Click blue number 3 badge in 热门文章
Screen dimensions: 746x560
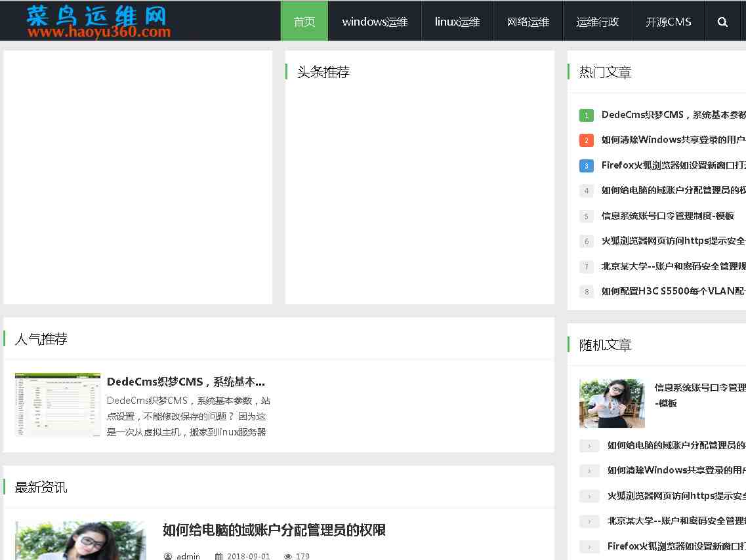[586, 166]
